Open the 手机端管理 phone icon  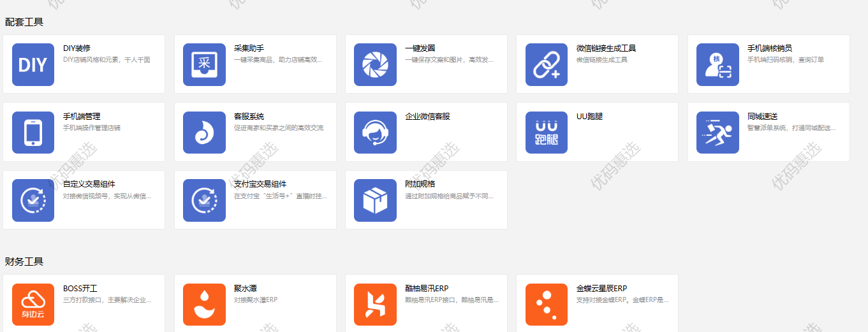pyautogui.click(x=33, y=133)
